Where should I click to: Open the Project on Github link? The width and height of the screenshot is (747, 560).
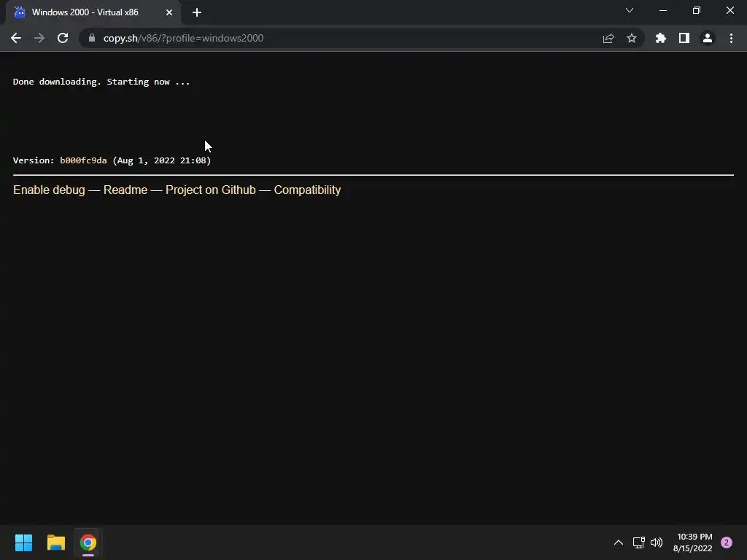coord(211,190)
